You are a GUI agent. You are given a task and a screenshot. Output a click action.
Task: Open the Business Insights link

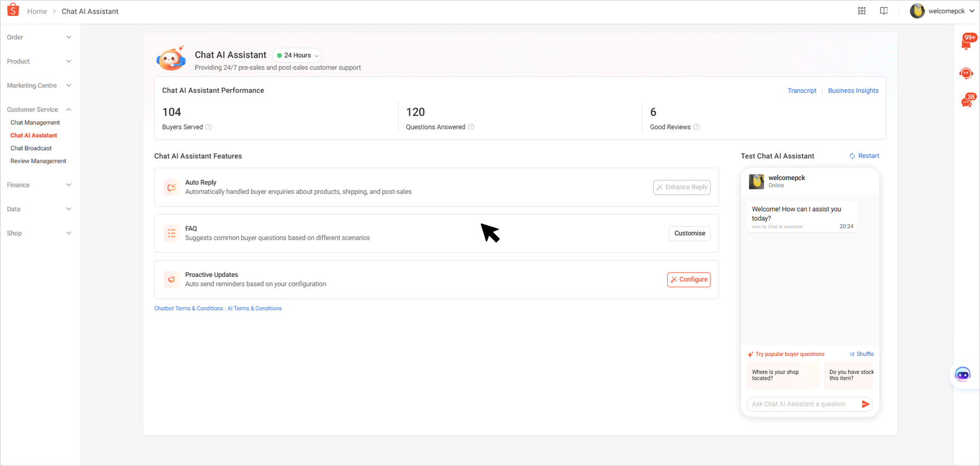coord(853,91)
